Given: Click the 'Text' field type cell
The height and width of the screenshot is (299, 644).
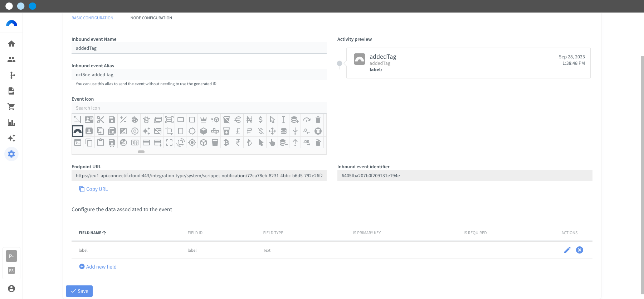Looking at the screenshot, I should [267, 250].
